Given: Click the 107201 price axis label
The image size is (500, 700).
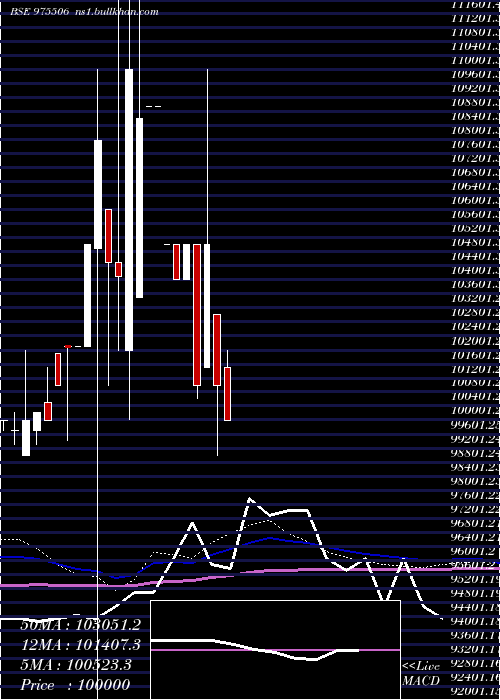Looking at the screenshot, I should tap(475, 158).
